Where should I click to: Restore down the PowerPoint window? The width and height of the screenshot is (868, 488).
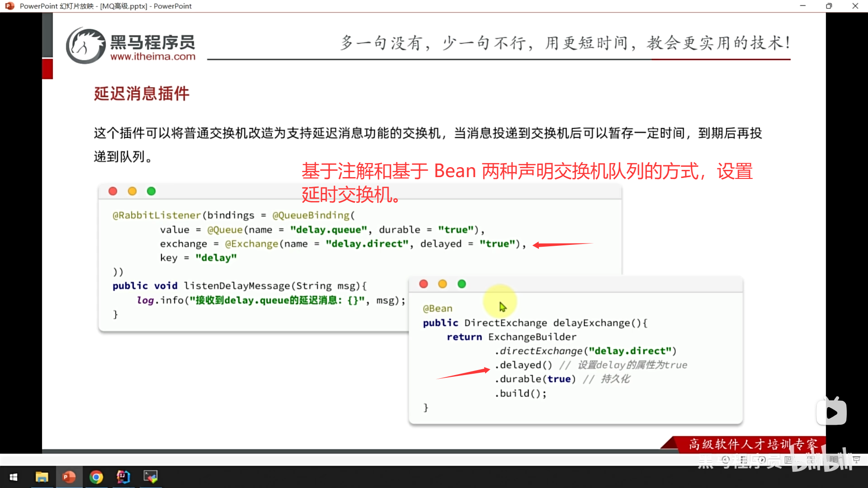pos(829,6)
